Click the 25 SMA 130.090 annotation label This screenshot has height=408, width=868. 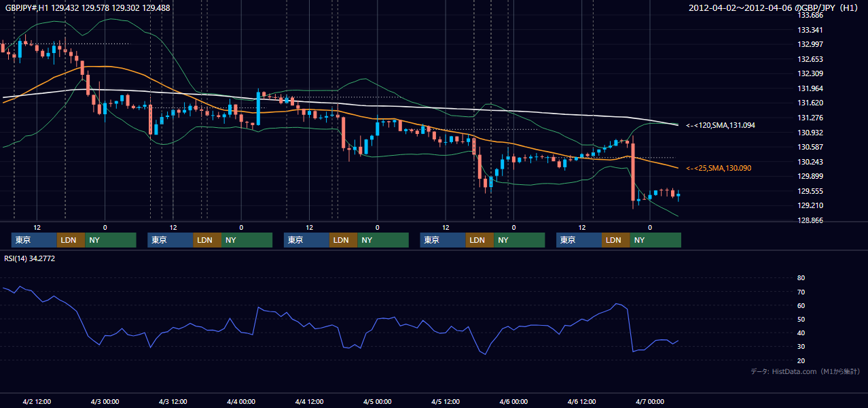coord(719,168)
